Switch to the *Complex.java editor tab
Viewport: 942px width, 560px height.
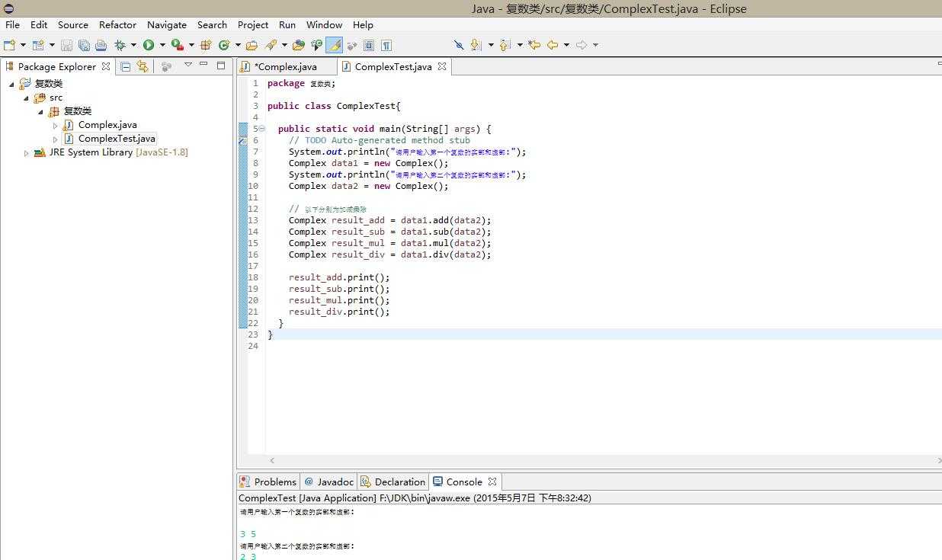point(287,66)
